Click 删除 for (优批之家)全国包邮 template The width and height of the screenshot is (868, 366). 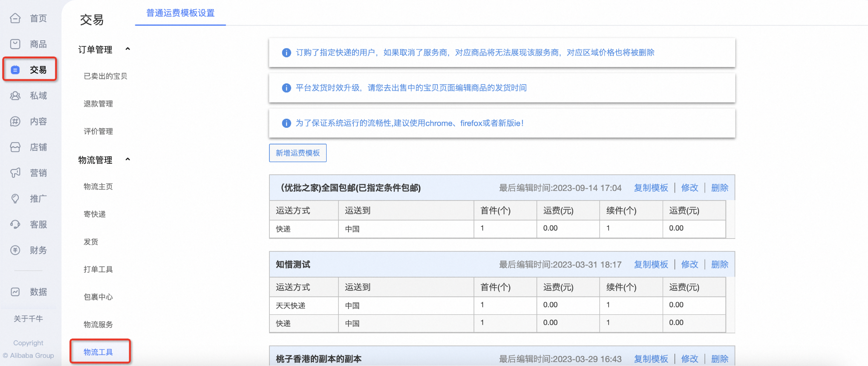coord(720,188)
